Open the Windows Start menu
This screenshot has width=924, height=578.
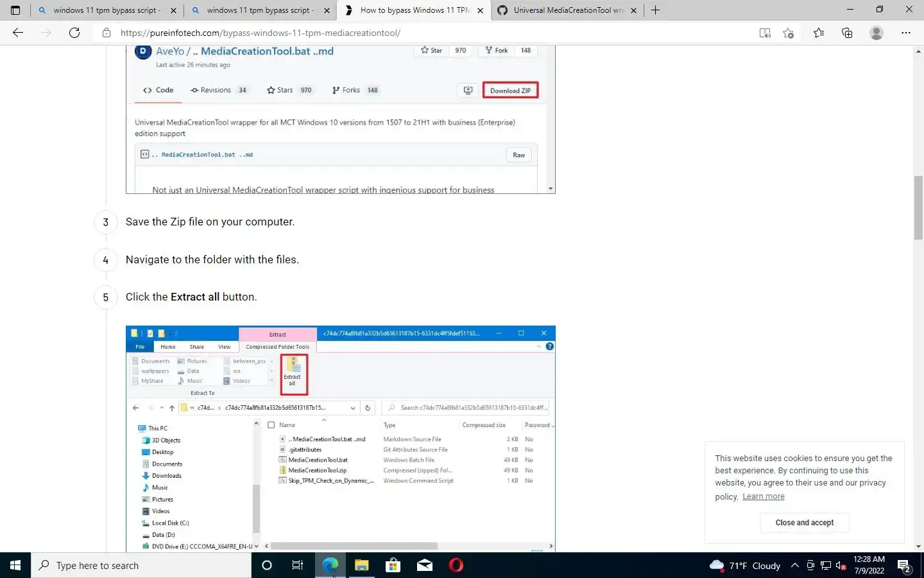15,565
